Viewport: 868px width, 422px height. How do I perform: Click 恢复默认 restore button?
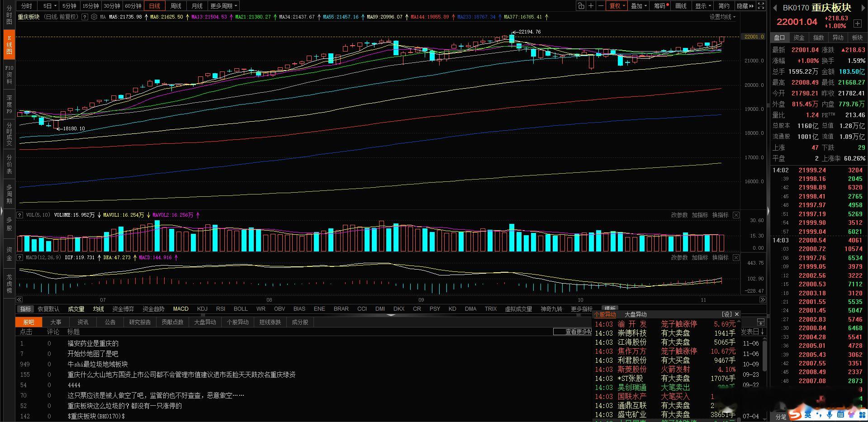(48, 309)
